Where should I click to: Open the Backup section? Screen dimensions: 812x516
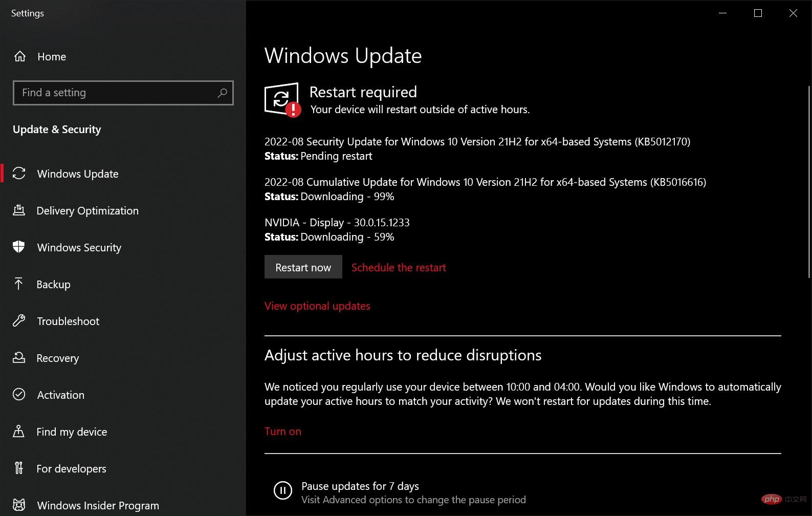(x=54, y=285)
